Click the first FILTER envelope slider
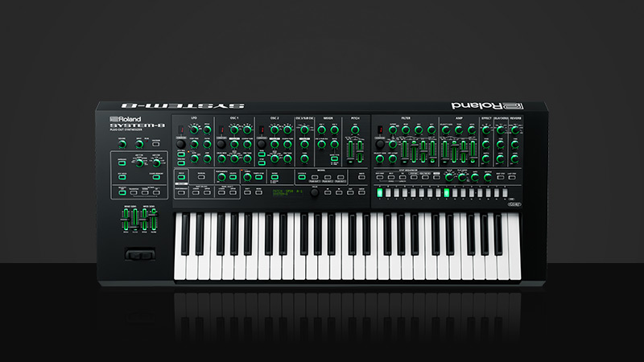Viewport: 644px width, 362px height. pos(405,151)
